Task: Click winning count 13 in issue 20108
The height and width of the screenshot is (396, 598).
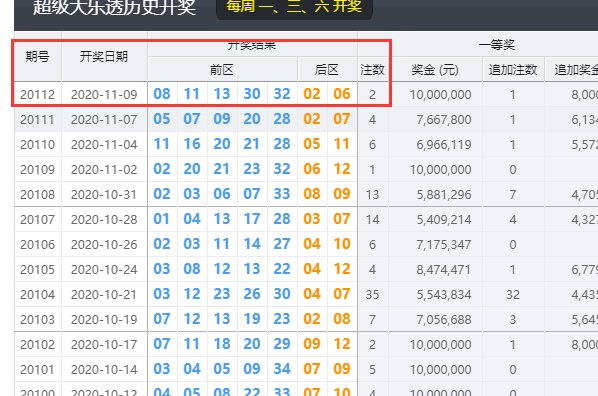Action: click(x=372, y=195)
